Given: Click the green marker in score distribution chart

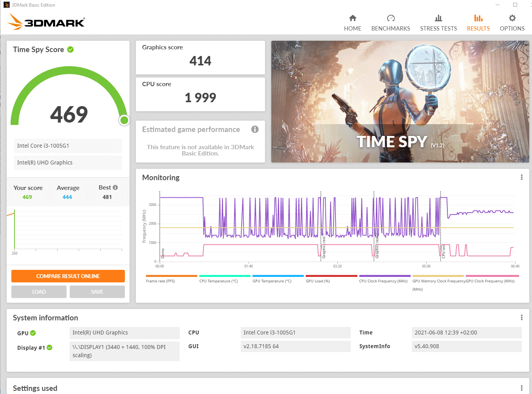Looking at the screenshot, I should [14, 229].
